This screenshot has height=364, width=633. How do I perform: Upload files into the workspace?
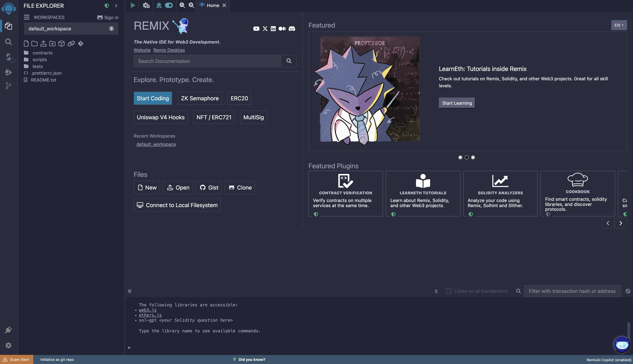coord(43,44)
